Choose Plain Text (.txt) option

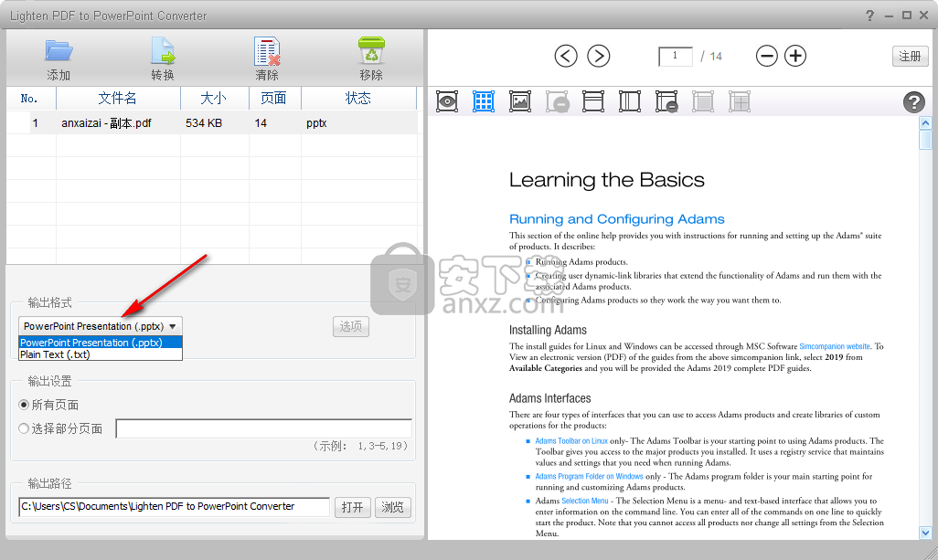(101, 354)
